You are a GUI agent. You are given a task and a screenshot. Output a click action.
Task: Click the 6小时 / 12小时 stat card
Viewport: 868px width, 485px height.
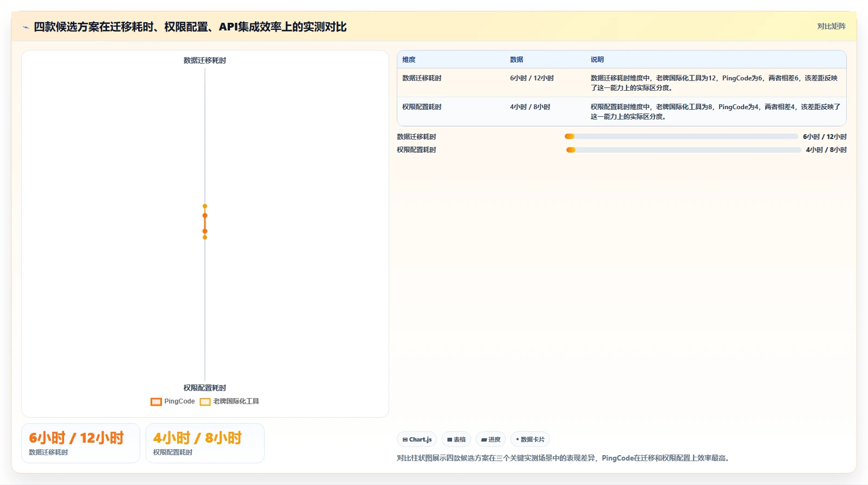pos(80,443)
